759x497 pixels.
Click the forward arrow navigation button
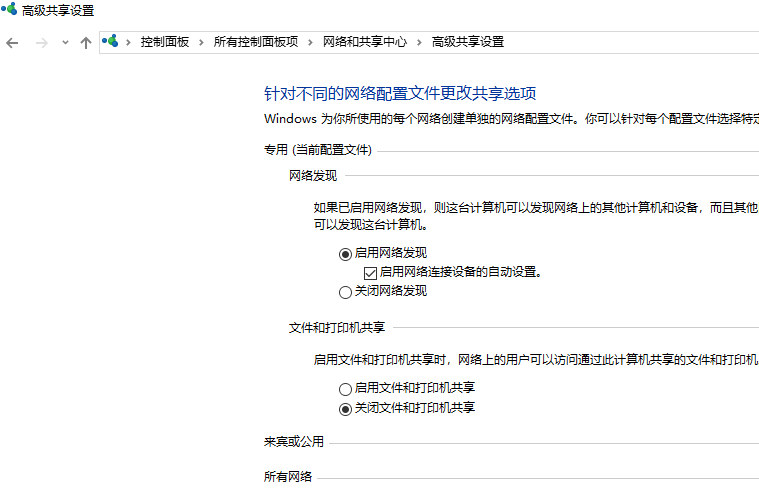click(42, 43)
